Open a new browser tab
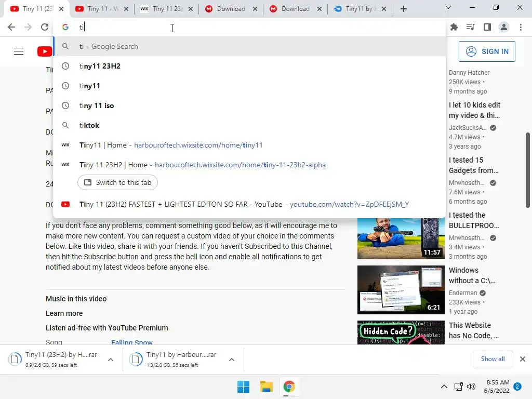 (403, 9)
